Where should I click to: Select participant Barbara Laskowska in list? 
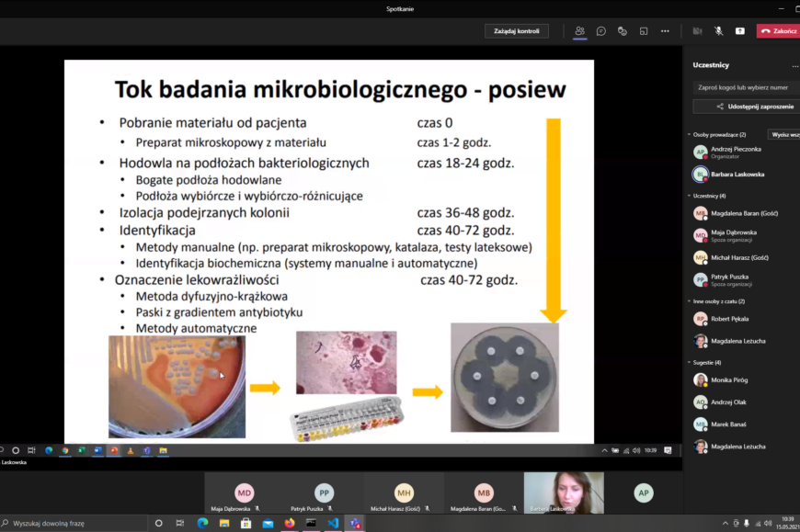742,175
